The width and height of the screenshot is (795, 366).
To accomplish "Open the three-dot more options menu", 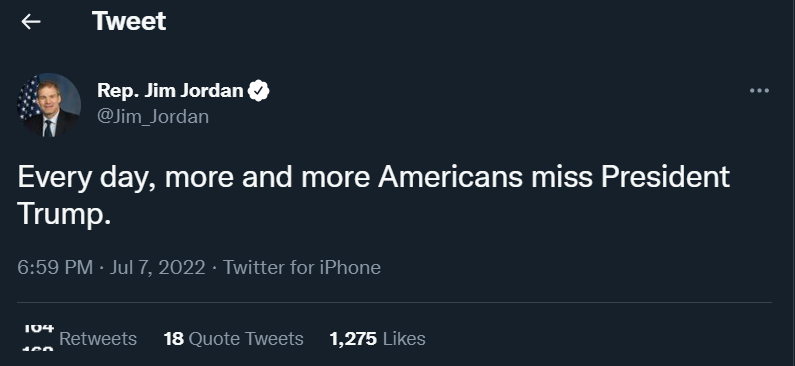I will pos(759,91).
